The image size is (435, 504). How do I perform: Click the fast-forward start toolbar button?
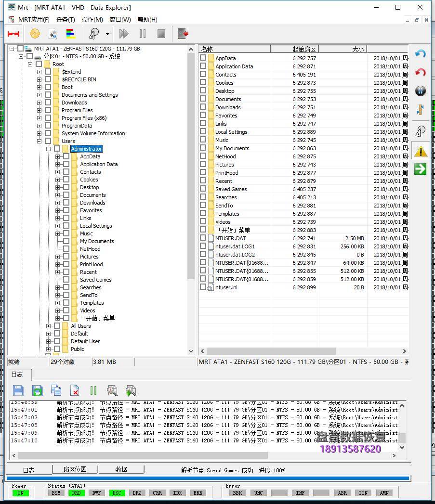tap(124, 33)
